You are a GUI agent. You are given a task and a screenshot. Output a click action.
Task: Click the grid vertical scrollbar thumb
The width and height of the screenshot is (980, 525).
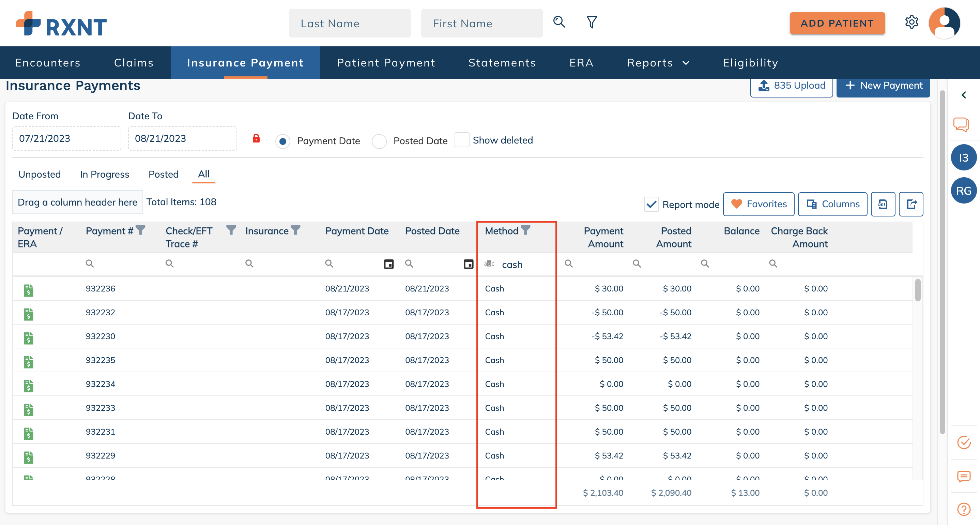pyautogui.click(x=918, y=290)
